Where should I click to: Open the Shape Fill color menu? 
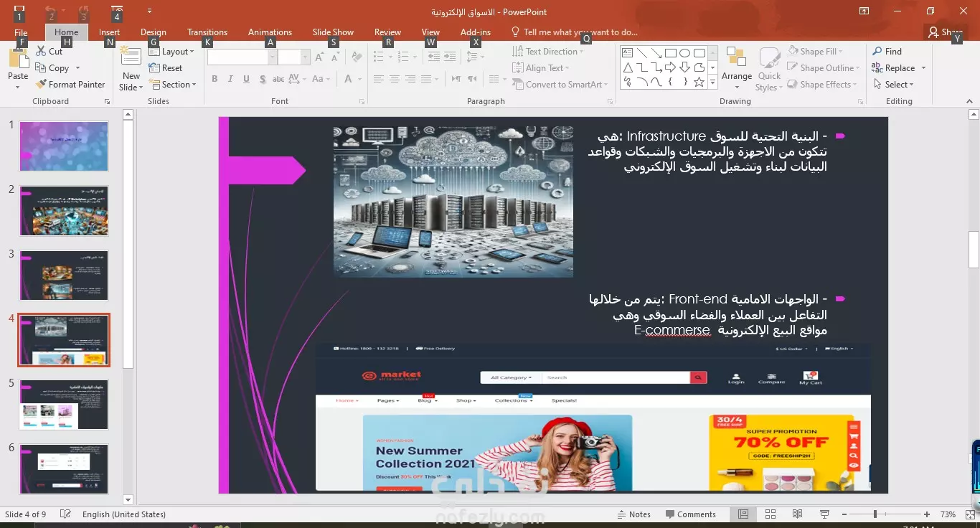coord(815,52)
